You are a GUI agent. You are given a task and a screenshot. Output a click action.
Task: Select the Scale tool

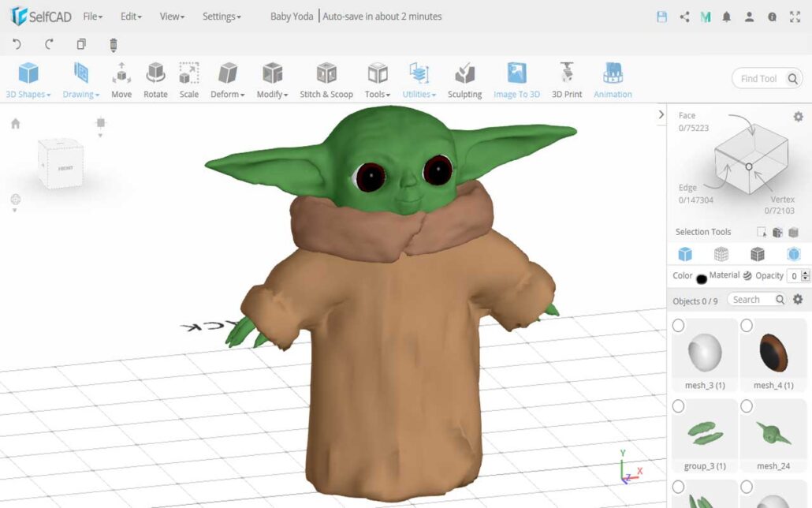click(188, 79)
